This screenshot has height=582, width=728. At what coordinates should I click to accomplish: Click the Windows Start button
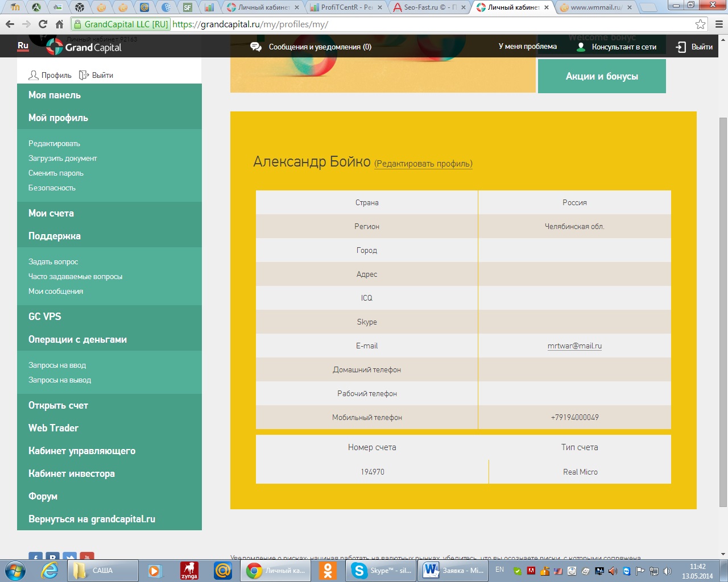[x=15, y=571]
